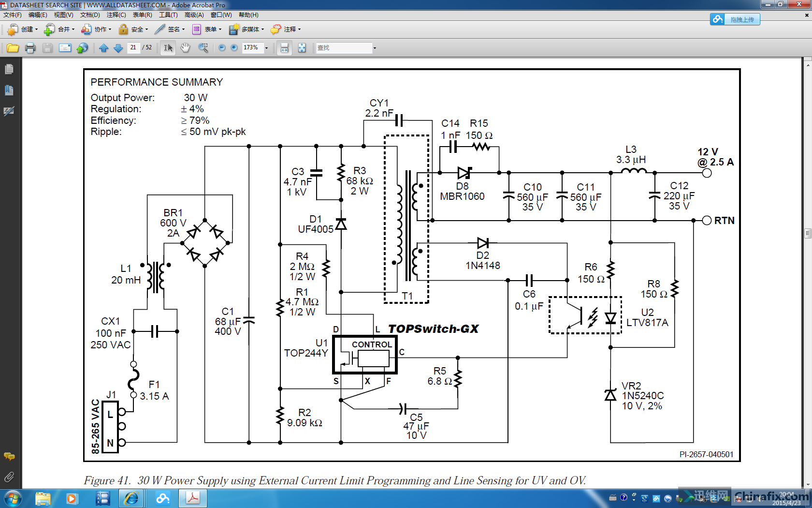The height and width of the screenshot is (508, 812).
Task: Click the Print icon
Action: [30, 48]
